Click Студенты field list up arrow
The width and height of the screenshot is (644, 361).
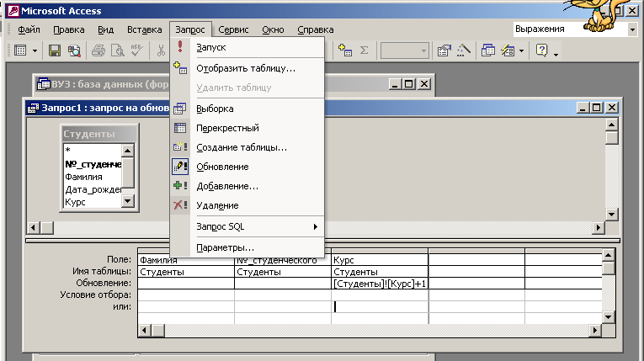click(x=128, y=151)
